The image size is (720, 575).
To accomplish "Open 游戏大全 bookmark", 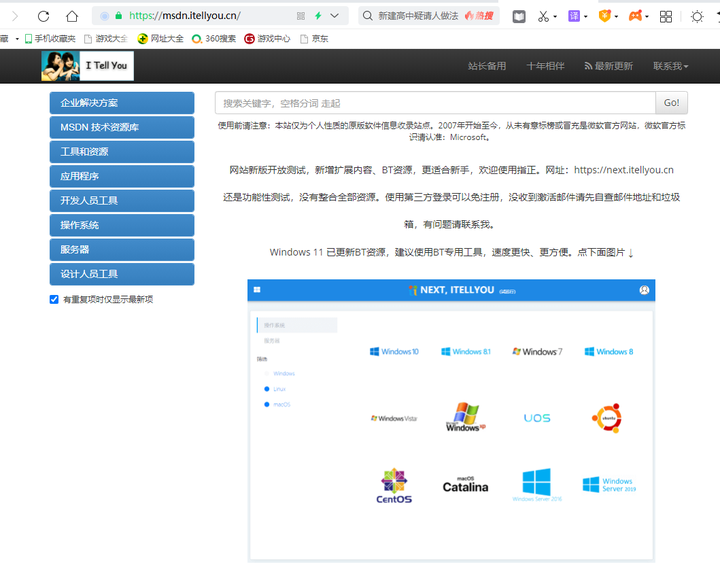I will [106, 39].
